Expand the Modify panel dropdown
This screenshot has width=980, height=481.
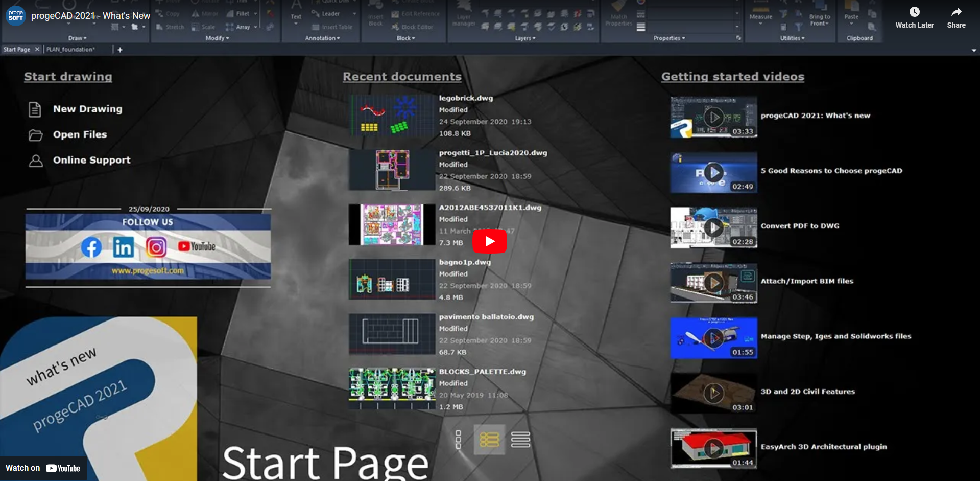point(217,38)
